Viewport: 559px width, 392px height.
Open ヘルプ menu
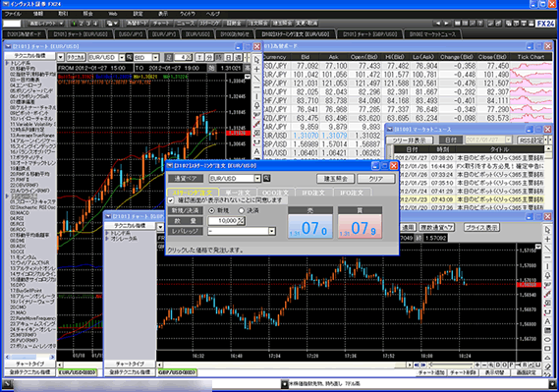(213, 14)
